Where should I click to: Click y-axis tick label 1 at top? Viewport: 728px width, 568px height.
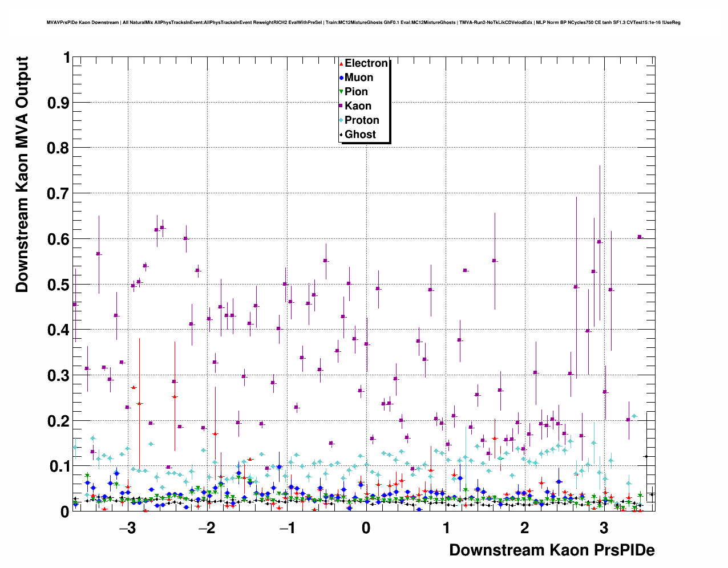[67, 58]
